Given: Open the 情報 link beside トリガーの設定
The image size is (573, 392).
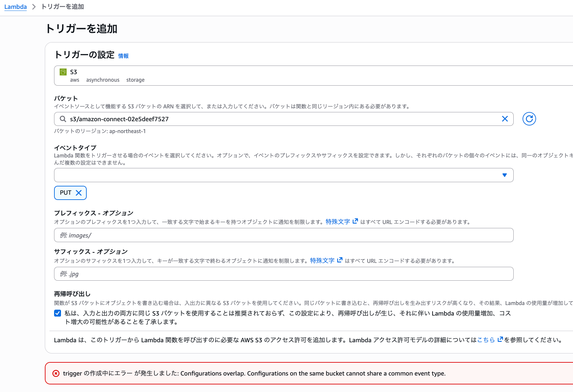Looking at the screenshot, I should point(123,56).
